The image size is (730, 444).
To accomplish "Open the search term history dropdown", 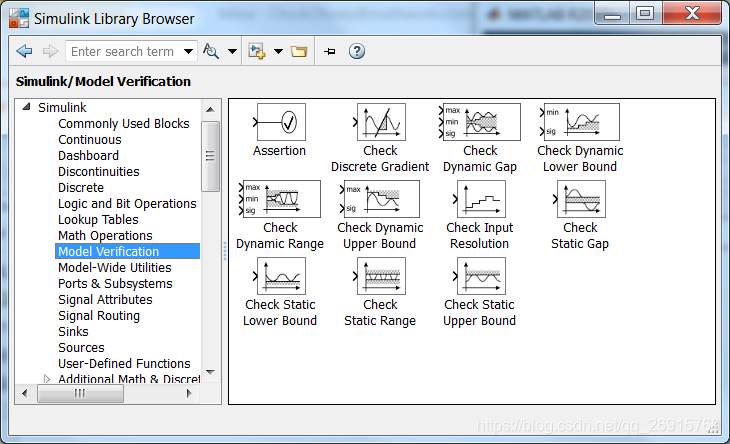I will (188, 51).
